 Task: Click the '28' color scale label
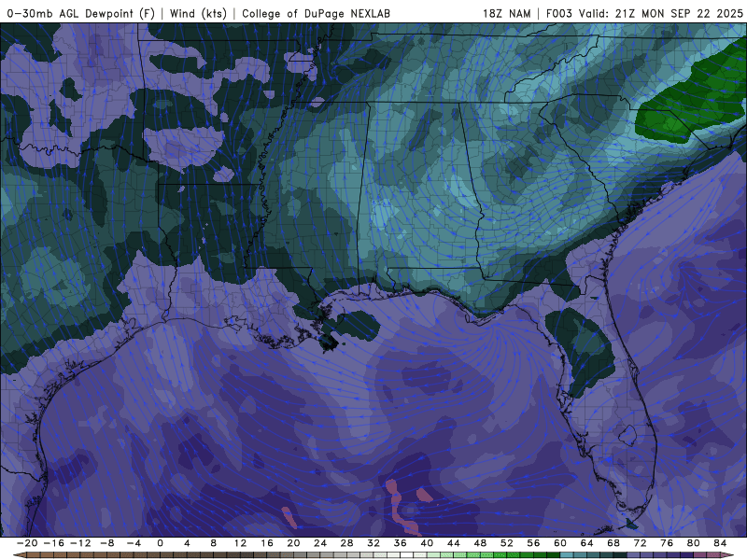click(346, 543)
